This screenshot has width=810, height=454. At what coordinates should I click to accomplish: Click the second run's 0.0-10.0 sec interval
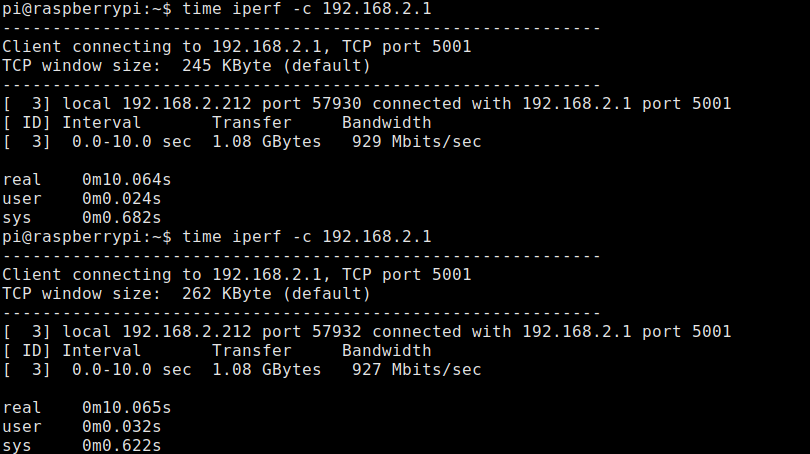131,370
